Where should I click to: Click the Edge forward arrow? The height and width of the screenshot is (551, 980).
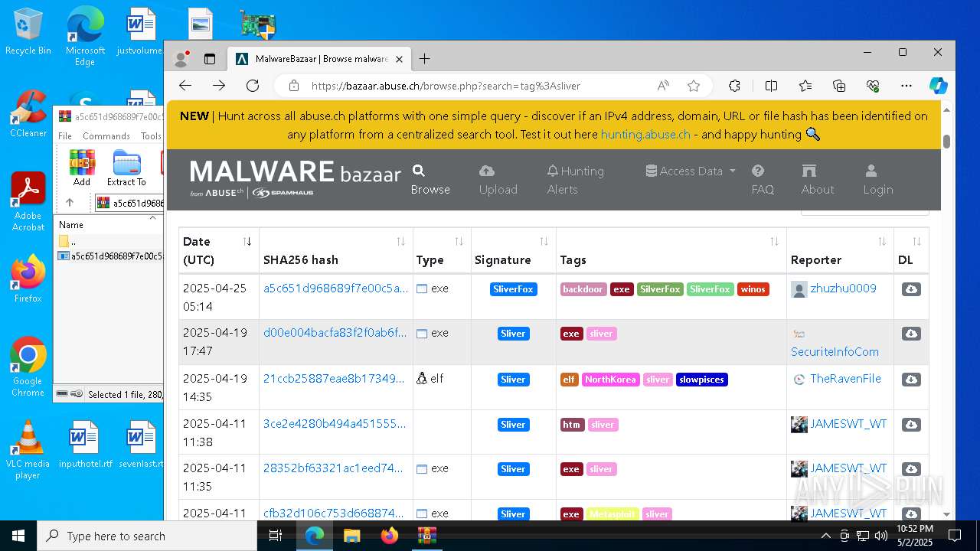(x=219, y=86)
